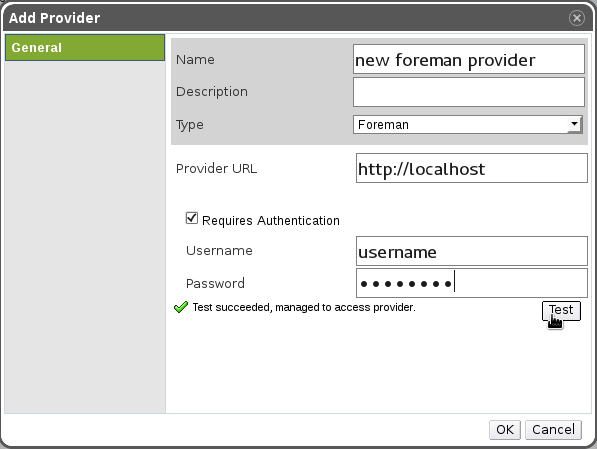597x449 pixels.
Task: Select the Username text box
Action: click(x=472, y=251)
